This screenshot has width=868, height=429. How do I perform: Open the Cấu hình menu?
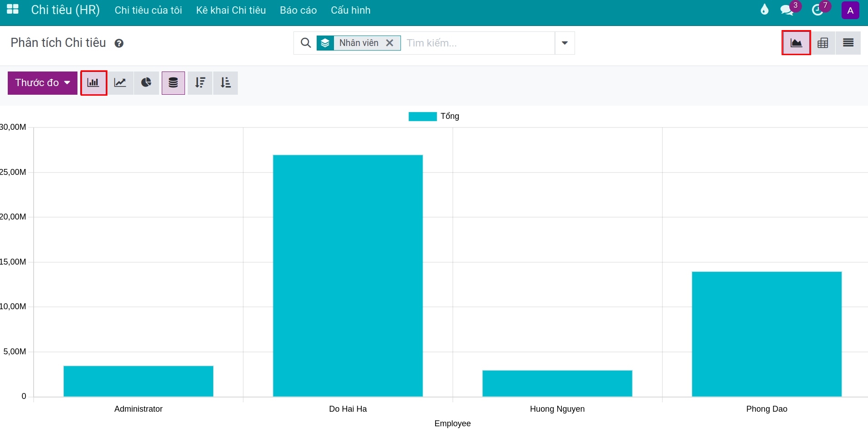pos(351,10)
